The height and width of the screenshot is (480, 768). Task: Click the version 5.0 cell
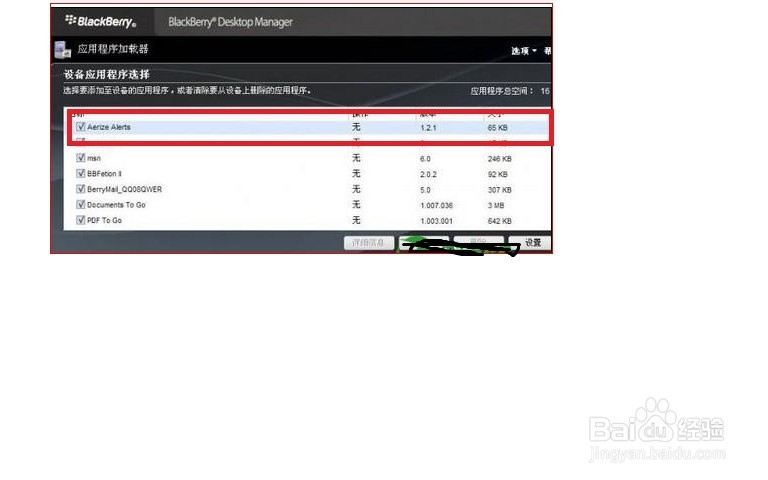tap(425, 190)
